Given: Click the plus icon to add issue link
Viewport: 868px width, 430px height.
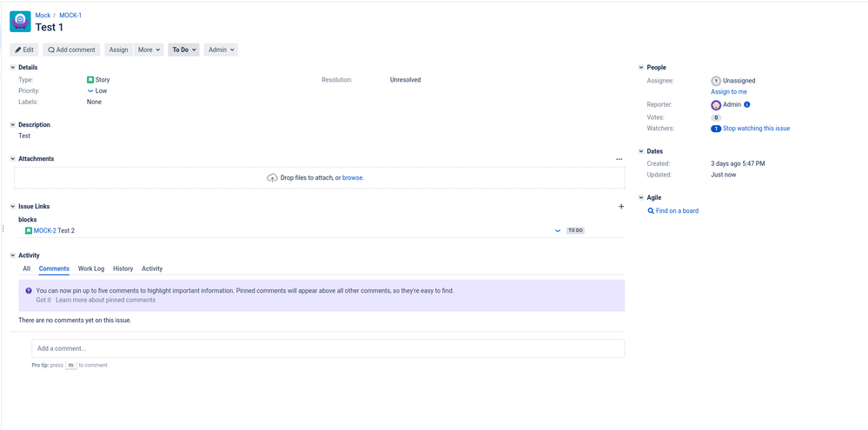Looking at the screenshot, I should [621, 207].
